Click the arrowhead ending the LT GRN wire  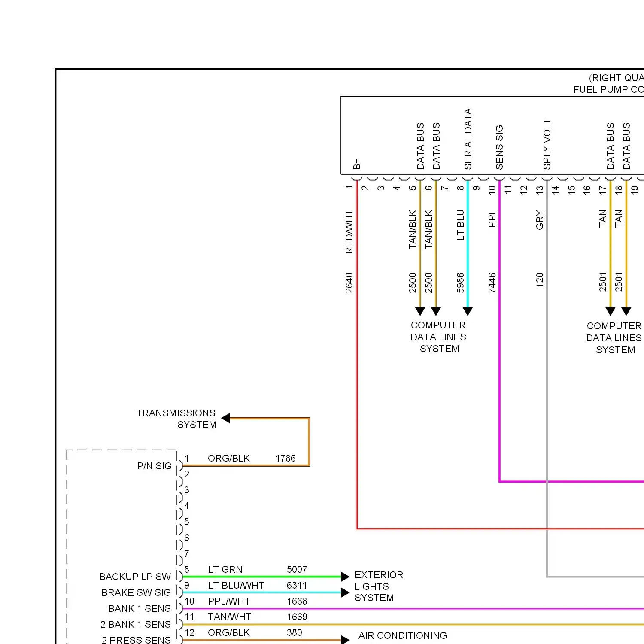coord(345,577)
